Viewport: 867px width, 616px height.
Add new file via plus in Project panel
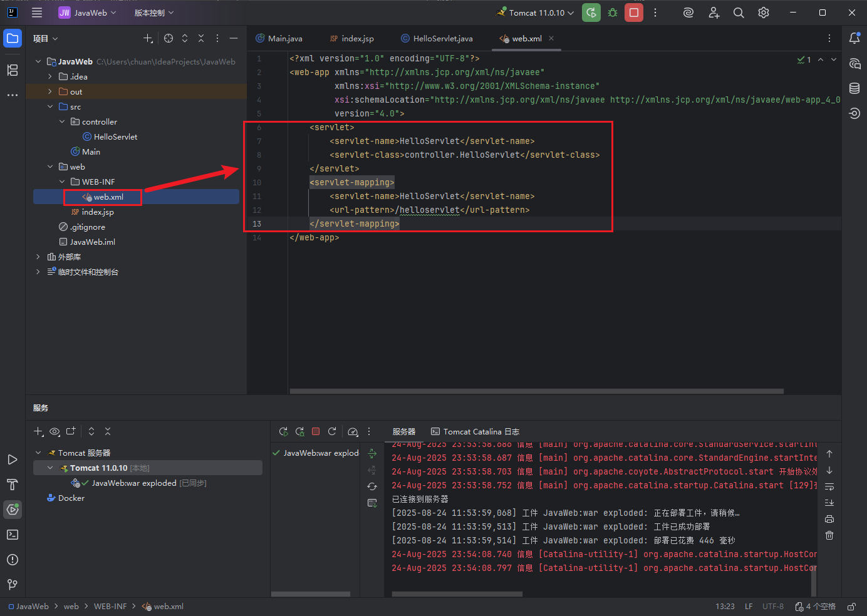point(148,38)
